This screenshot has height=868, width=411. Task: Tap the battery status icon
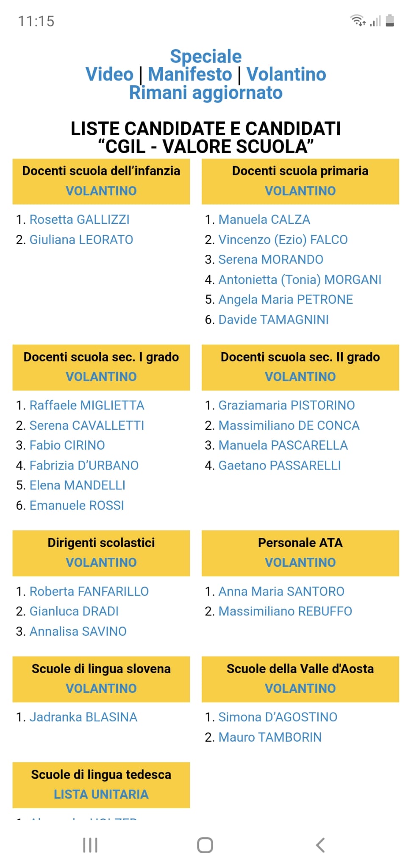[x=390, y=20]
